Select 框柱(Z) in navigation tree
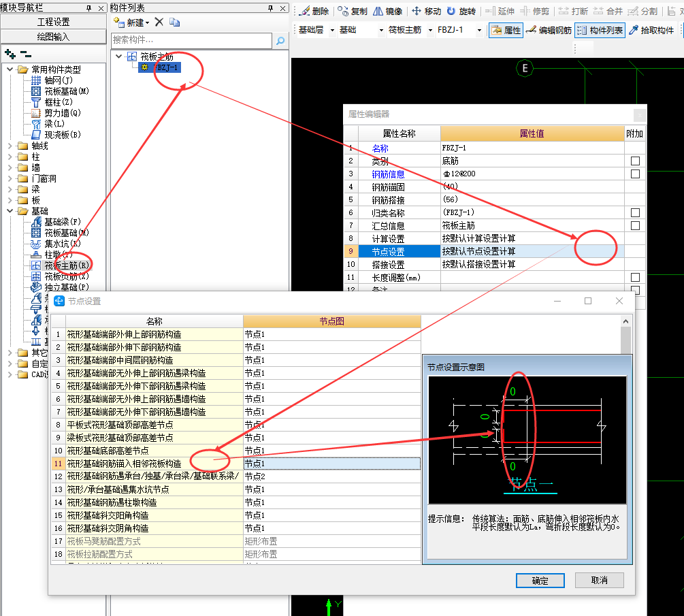 pos(52,102)
